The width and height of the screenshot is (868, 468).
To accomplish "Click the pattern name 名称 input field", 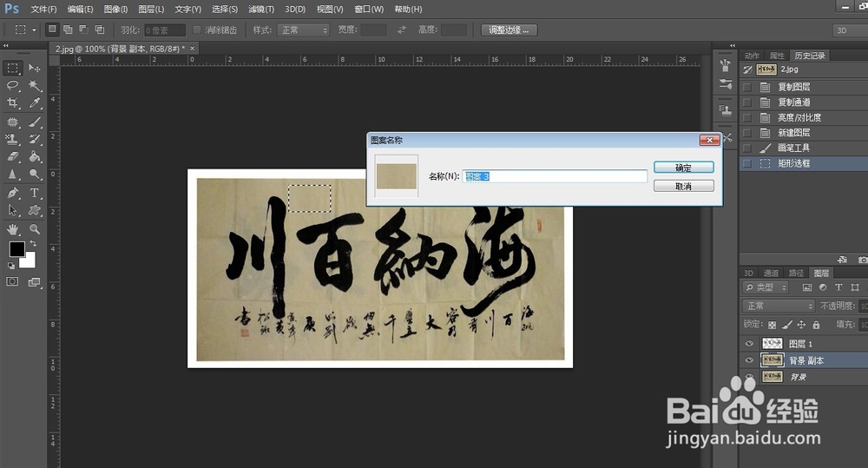I will (x=555, y=176).
